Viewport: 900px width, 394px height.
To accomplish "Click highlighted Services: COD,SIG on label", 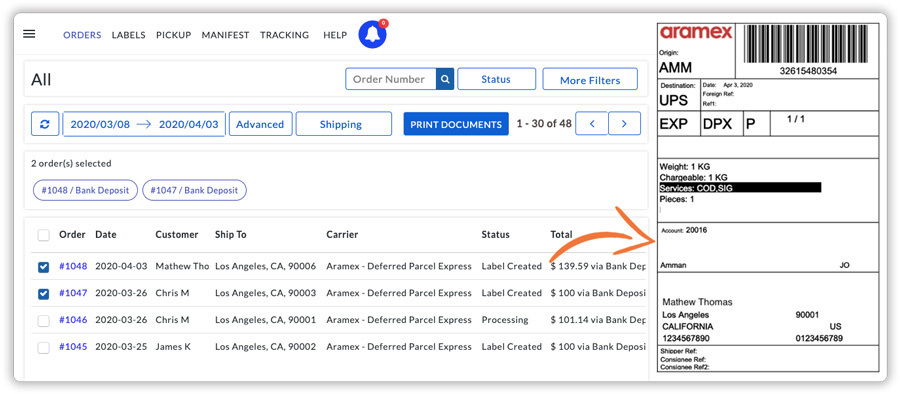I will click(x=740, y=188).
